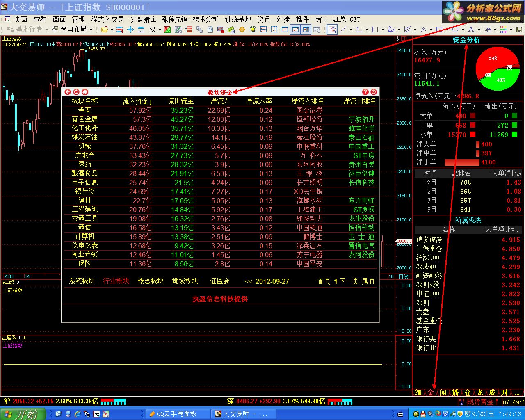Viewport: 525px width, 420px height.
Task: Click the capital flow pie chart
Action: coord(498,68)
